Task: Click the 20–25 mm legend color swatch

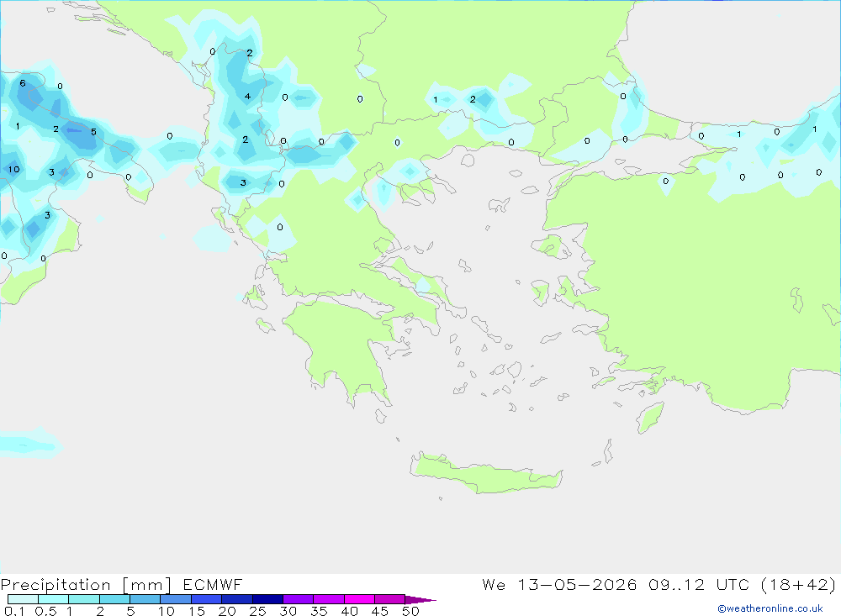Action: point(237,599)
